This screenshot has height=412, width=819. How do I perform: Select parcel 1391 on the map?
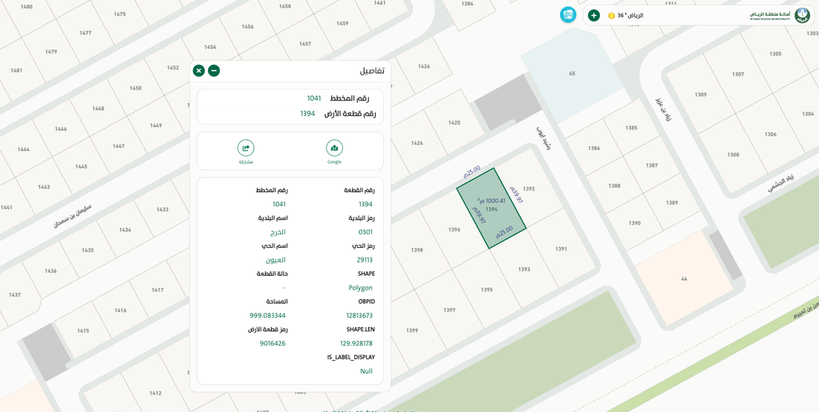(x=561, y=249)
